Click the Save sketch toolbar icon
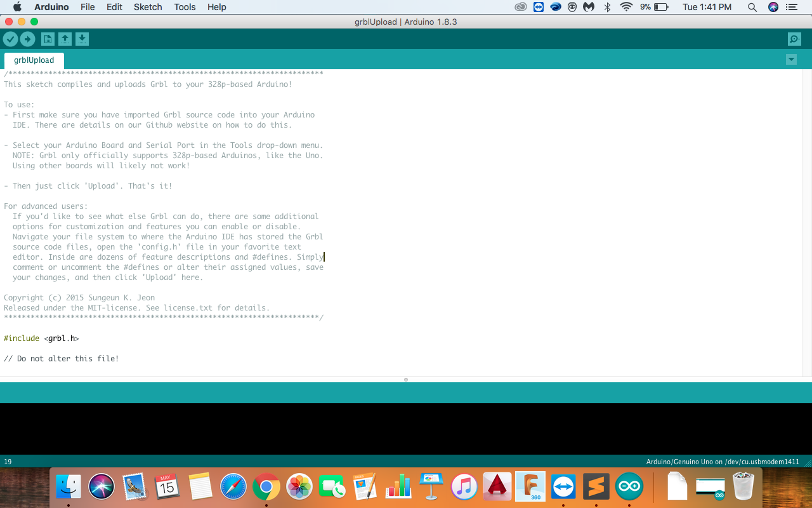812x508 pixels. click(x=82, y=39)
